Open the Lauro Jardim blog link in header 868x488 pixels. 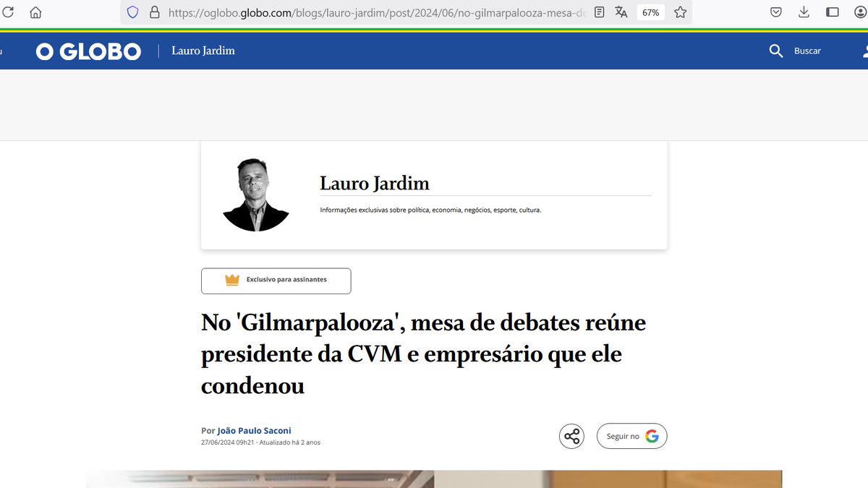pyautogui.click(x=203, y=51)
